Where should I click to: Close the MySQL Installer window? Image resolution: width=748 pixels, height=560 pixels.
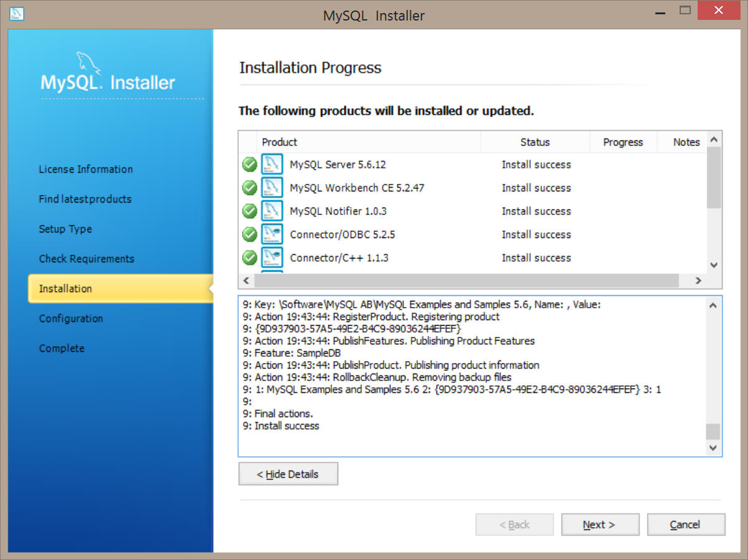tap(719, 10)
